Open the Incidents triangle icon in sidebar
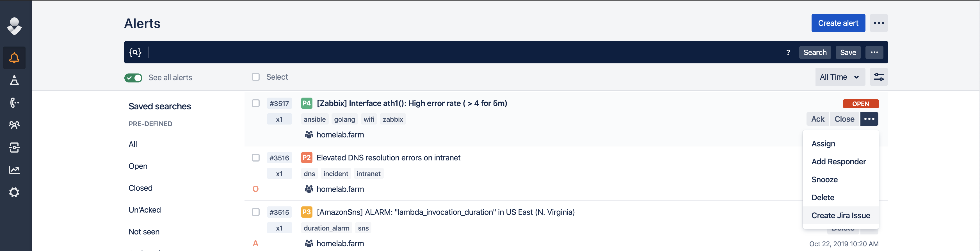Image resolution: width=980 pixels, height=251 pixels. pyautogui.click(x=14, y=80)
